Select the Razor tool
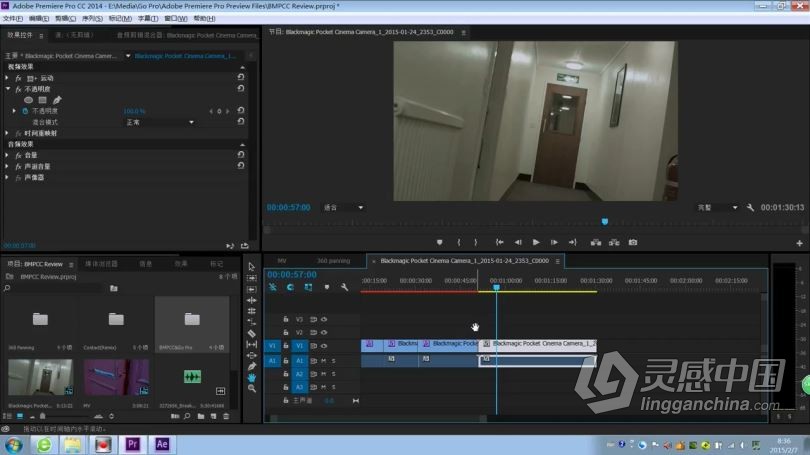 (252, 333)
